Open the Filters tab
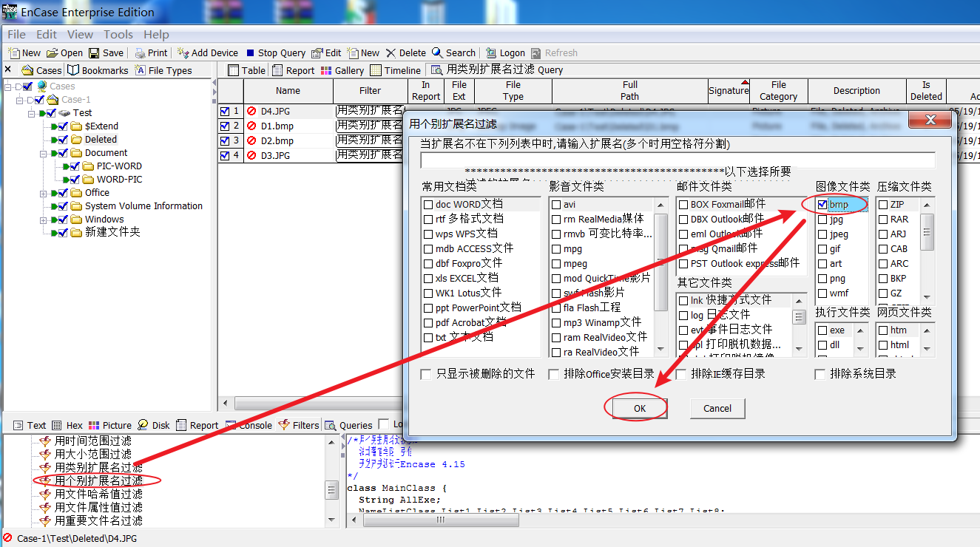The width and height of the screenshot is (980, 547). (299, 425)
